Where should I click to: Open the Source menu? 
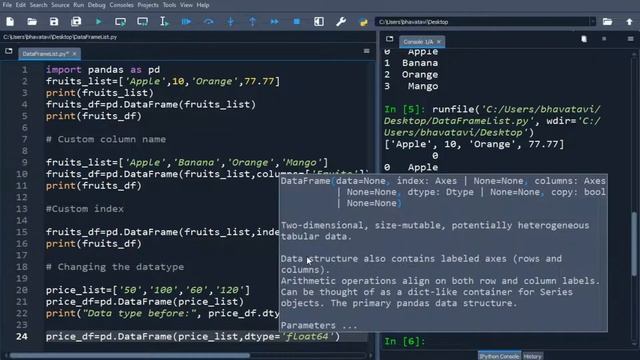tap(60, 5)
